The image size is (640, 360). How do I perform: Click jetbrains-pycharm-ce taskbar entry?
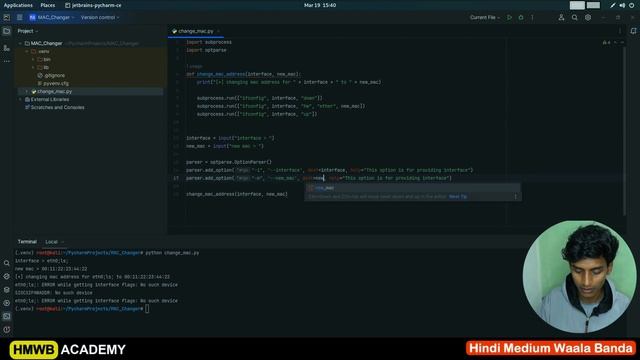point(93,5)
